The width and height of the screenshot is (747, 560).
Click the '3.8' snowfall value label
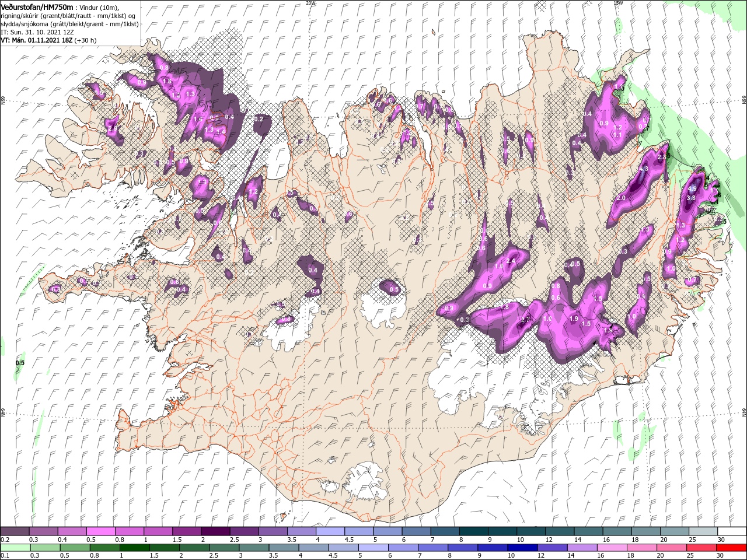click(691, 198)
